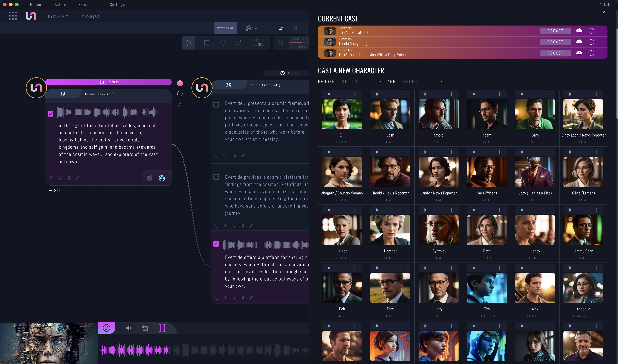Uncheck the checkbox in node 1A

click(50, 114)
